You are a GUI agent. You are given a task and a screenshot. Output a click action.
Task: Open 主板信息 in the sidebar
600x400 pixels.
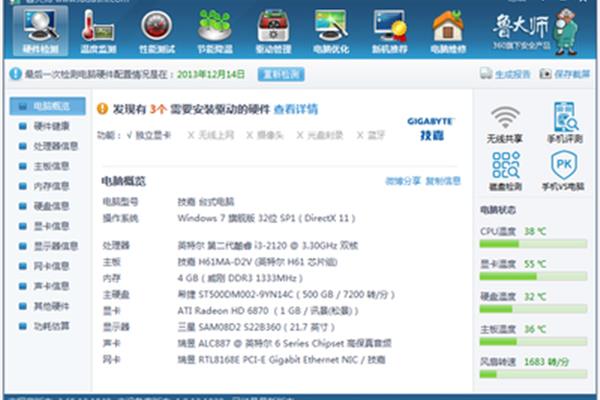[x=44, y=166]
